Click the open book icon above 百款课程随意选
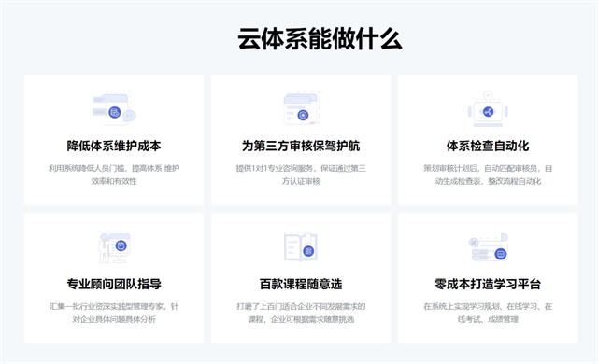This screenshot has width=598, height=364. (301, 247)
